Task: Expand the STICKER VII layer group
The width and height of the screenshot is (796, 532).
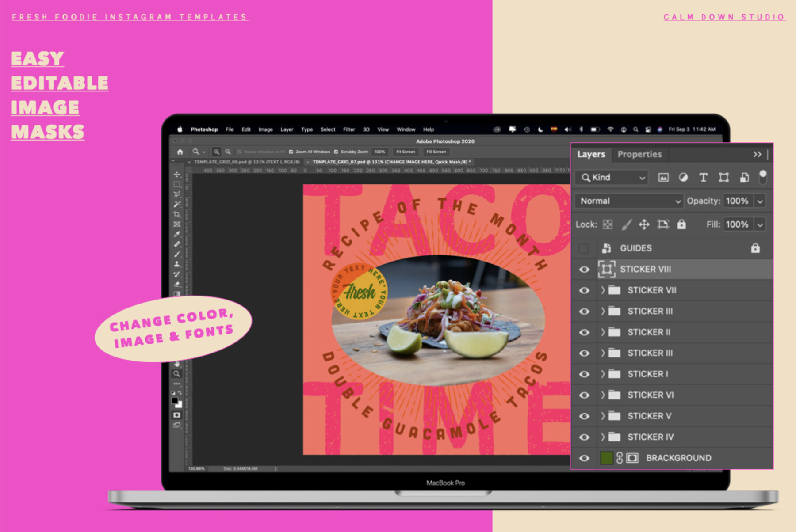Action: point(602,290)
